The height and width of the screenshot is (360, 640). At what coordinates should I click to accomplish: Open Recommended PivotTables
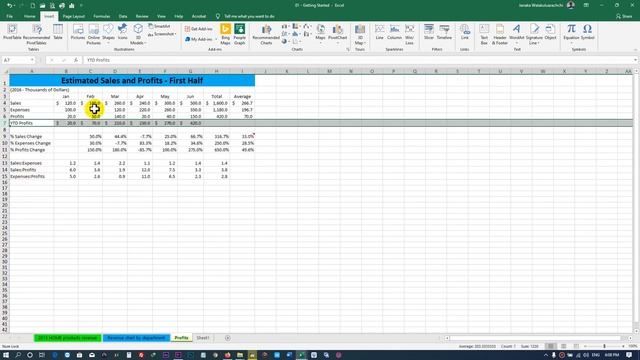36,34
